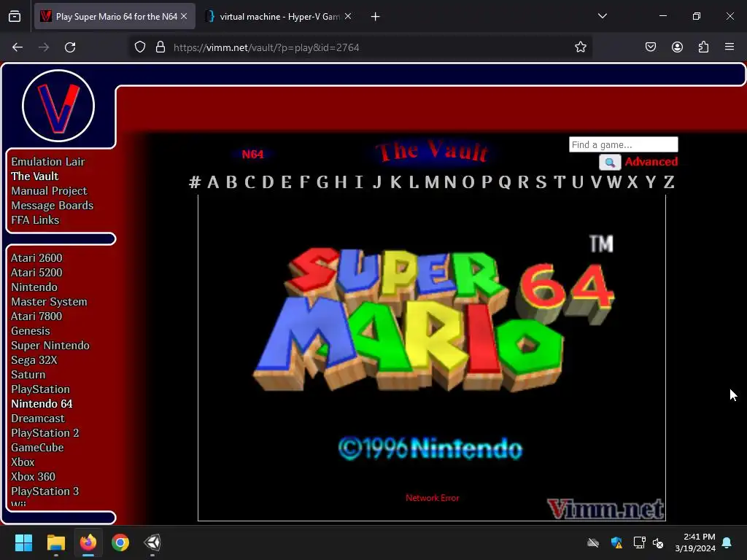Switch to the virtual machine Hyper-V tab

coord(279,17)
